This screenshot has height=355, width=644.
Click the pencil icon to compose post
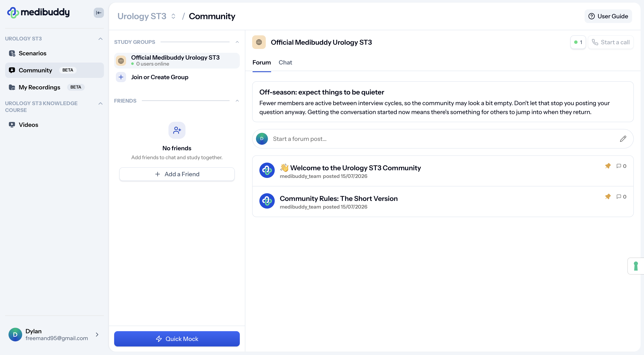623,139
